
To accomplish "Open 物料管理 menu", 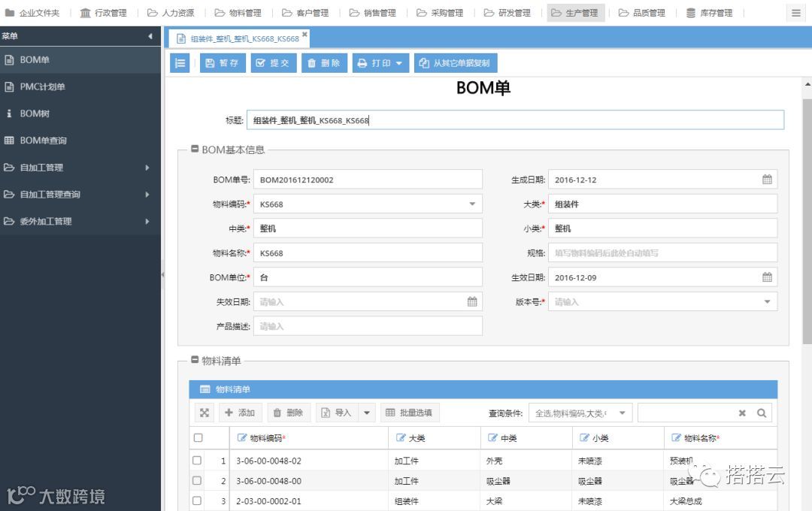I will coord(238,13).
